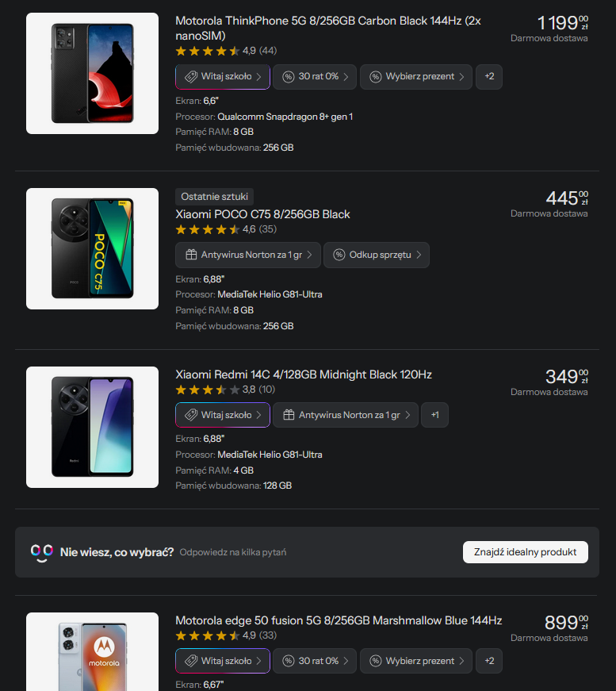The image size is (616, 691).
Task: Open the Motorola edge 50 fusion thumbnail
Action: tap(92, 651)
